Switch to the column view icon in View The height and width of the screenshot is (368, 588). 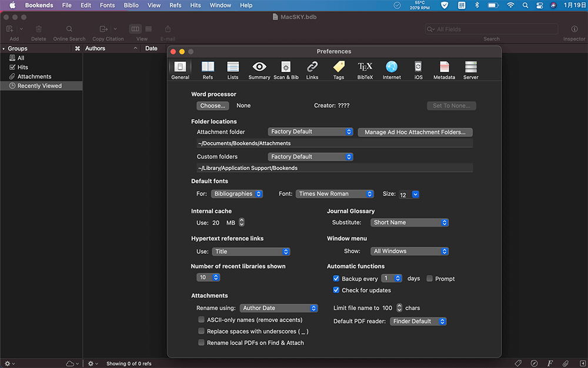[135, 29]
